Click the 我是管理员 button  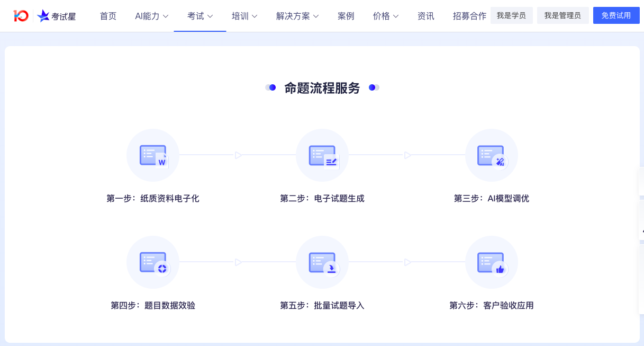tap(563, 15)
